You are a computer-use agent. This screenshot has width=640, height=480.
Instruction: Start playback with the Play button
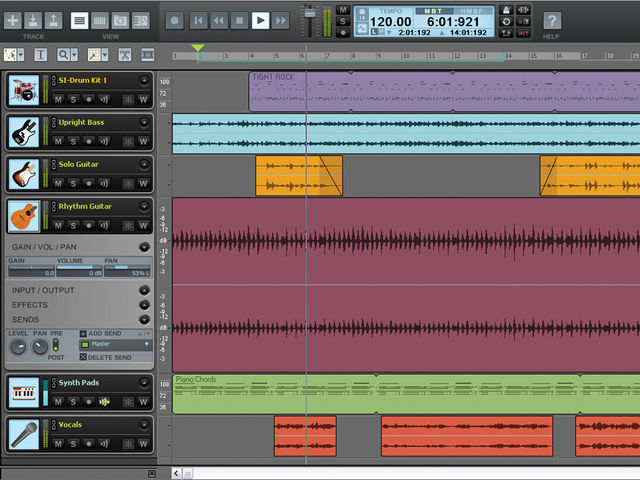click(x=260, y=20)
